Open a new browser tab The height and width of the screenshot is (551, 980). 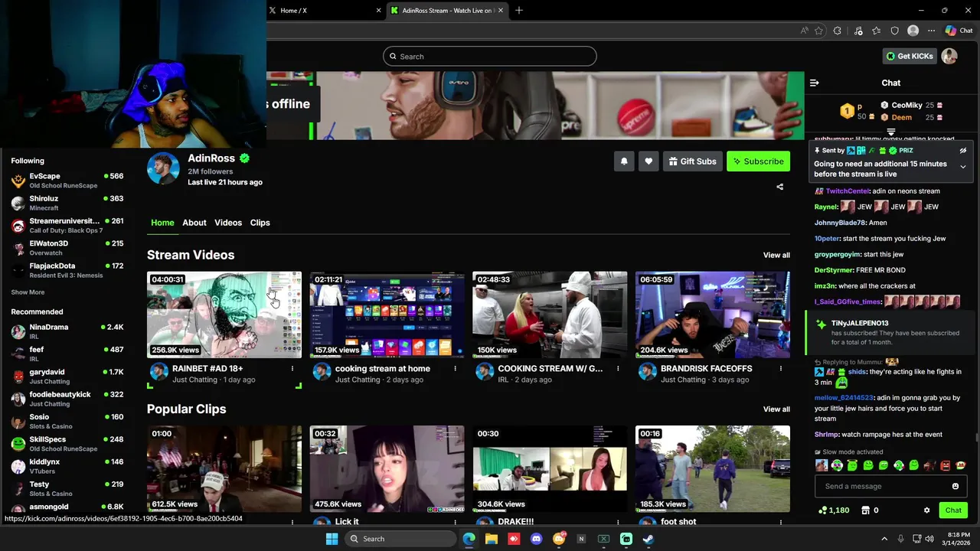tap(519, 11)
